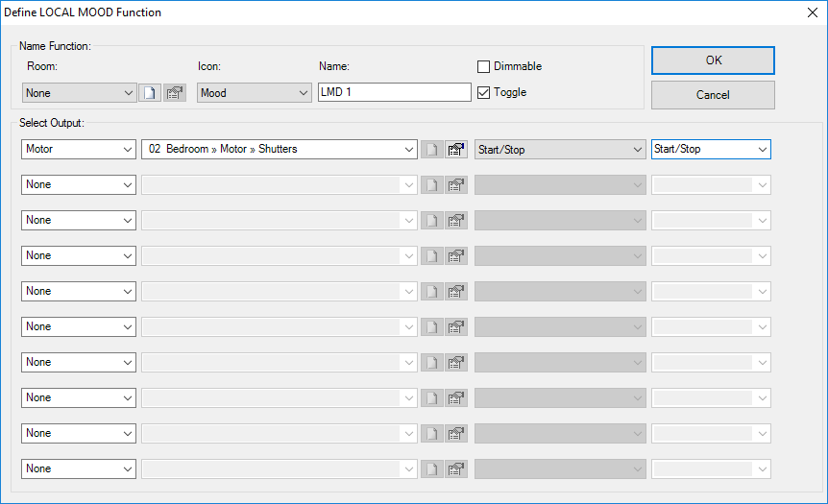Image resolution: width=828 pixels, height=504 pixels.
Task: Click new output icon in third output row
Action: (x=432, y=221)
